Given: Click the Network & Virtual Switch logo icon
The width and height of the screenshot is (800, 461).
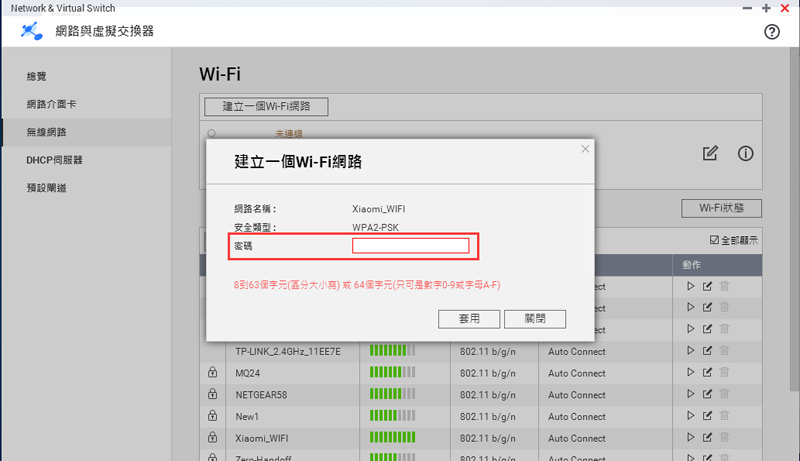Looking at the screenshot, I should 32,32.
